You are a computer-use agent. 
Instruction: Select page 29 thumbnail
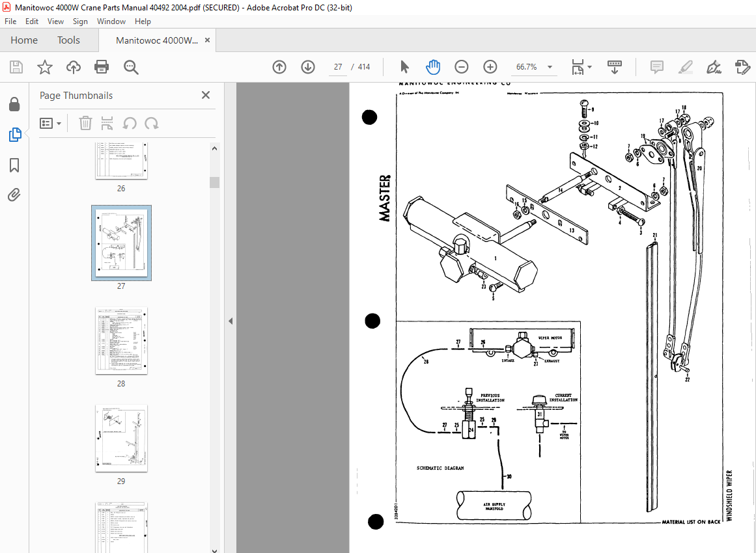pos(122,438)
